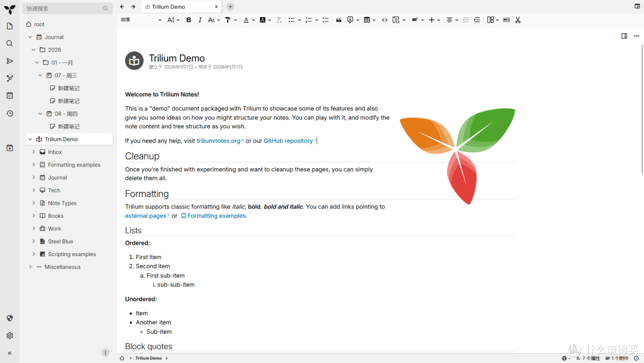Click Trilium Demo in the bottom breadcrumb
This screenshot has width=644, height=363.
[148, 358]
